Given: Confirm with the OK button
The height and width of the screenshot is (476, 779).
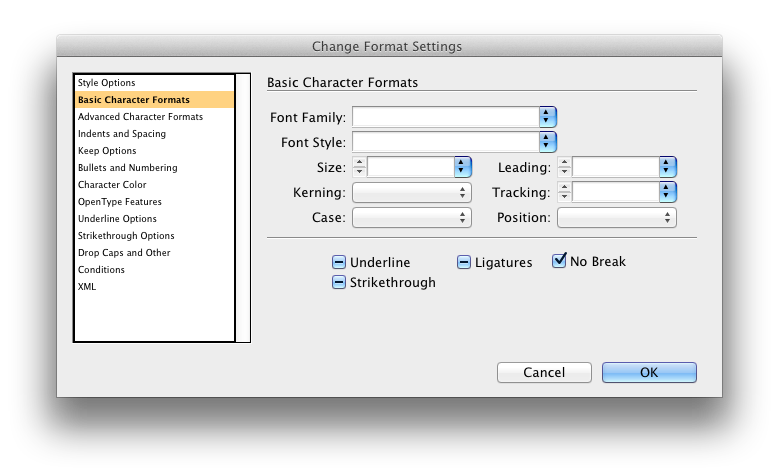Looking at the screenshot, I should tap(649, 372).
